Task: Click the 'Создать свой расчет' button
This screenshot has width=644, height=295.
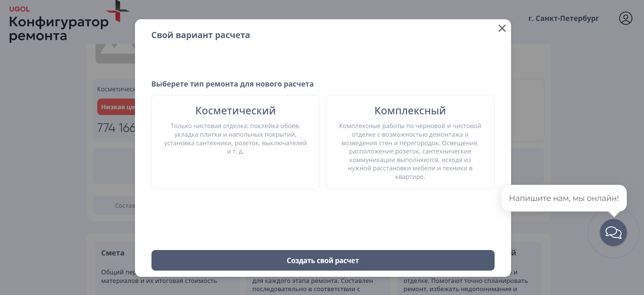Action: [x=323, y=260]
